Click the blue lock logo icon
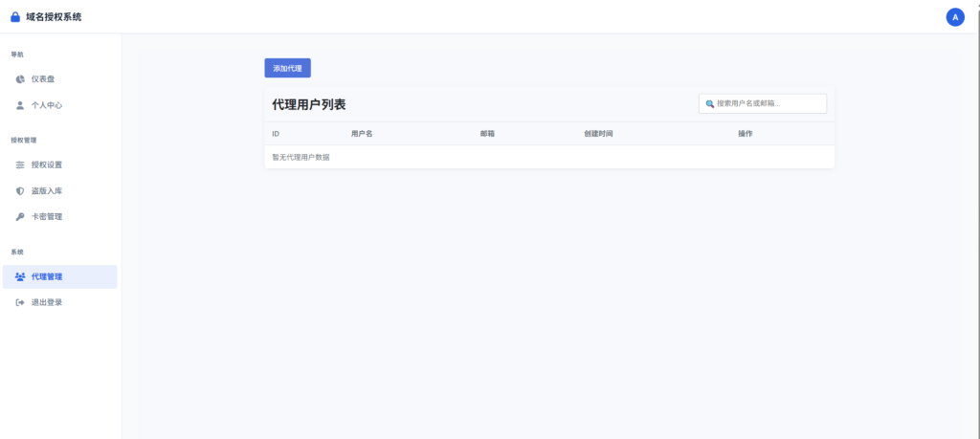This screenshot has height=439, width=980. pos(15,17)
